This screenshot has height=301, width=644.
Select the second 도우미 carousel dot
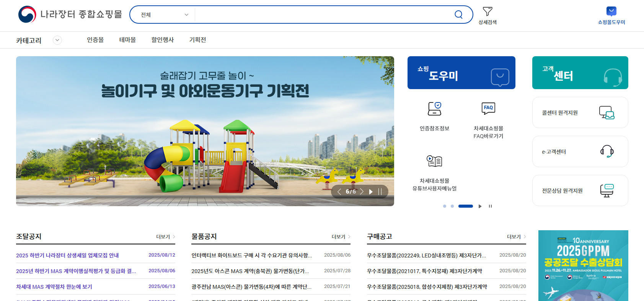coord(452,206)
